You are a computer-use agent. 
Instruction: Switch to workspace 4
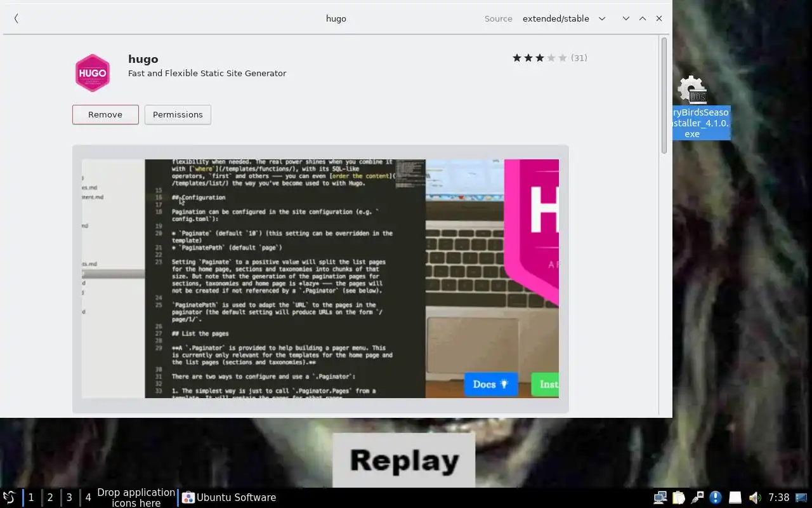(x=88, y=497)
